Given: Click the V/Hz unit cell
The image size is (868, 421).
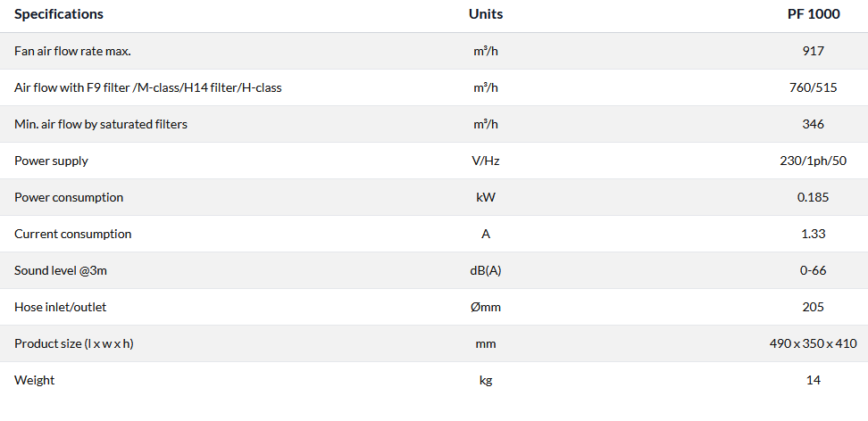Looking at the screenshot, I should click(486, 161).
